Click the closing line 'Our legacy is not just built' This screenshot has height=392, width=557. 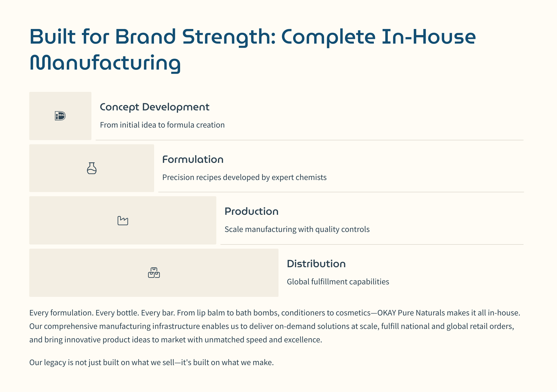tap(152, 362)
